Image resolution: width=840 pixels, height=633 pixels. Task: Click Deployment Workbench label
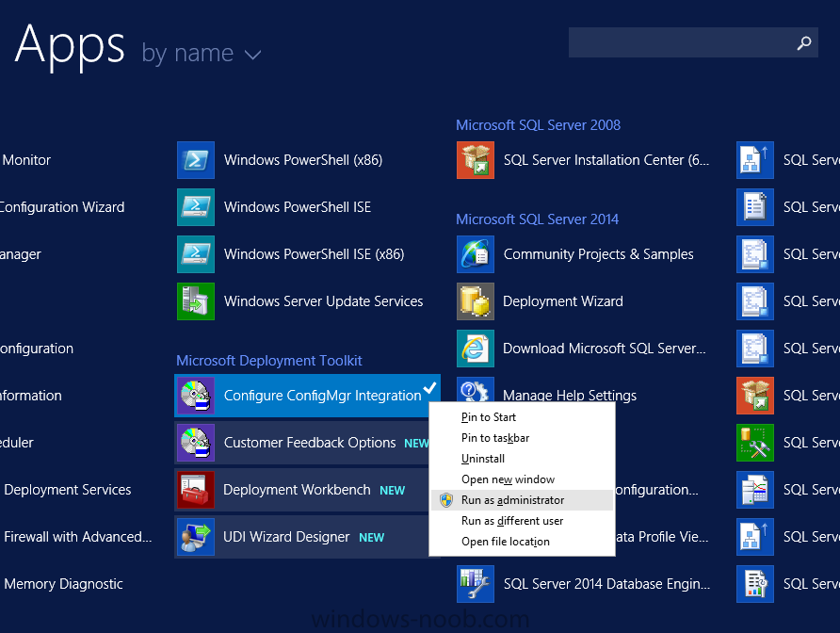(x=297, y=490)
